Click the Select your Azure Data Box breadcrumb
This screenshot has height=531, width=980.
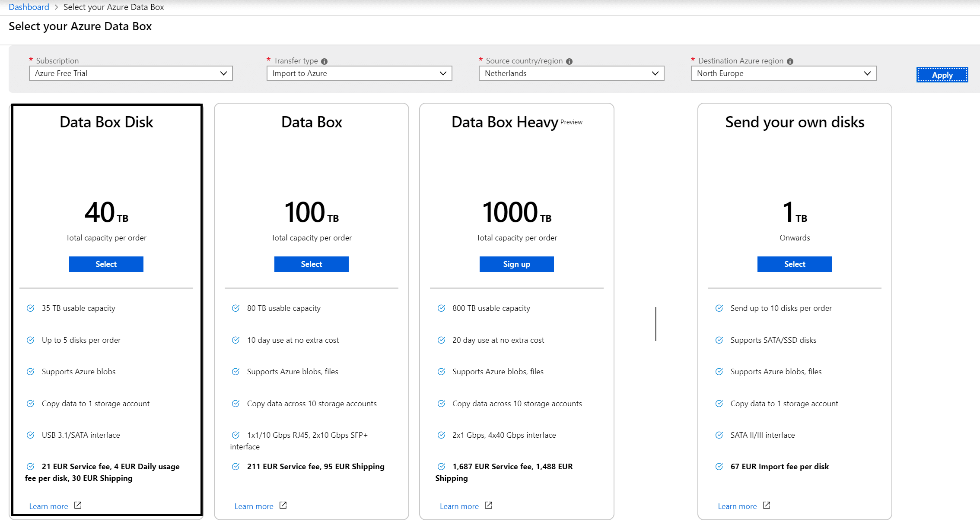(x=114, y=6)
